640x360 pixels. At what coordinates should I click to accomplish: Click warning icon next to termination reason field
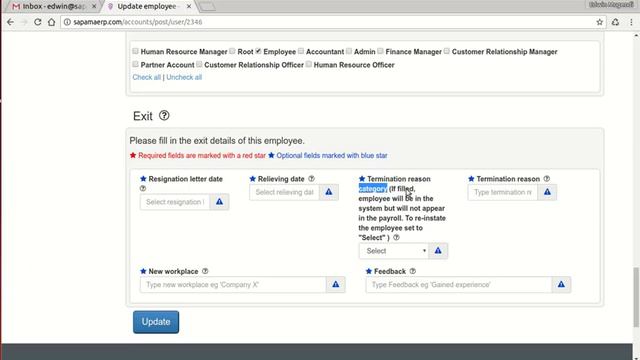pyautogui.click(x=547, y=192)
